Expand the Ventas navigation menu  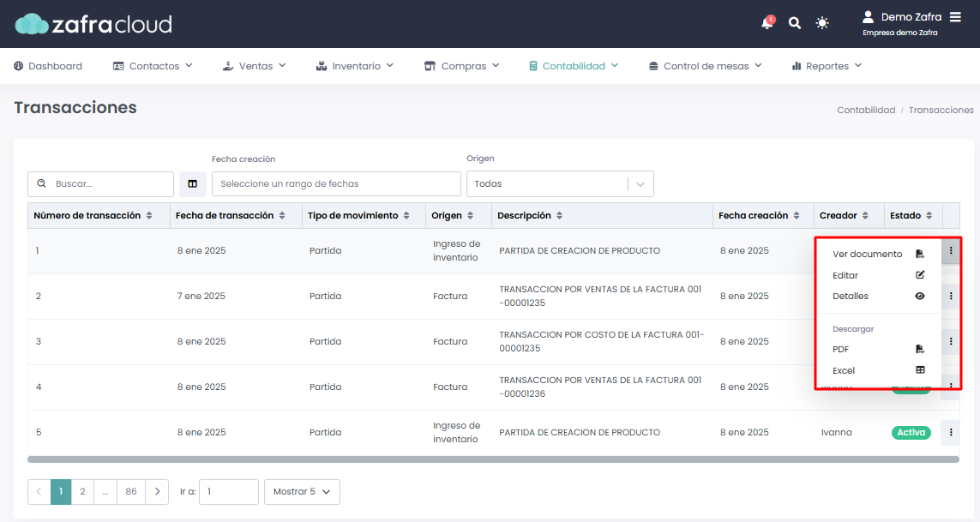[254, 66]
